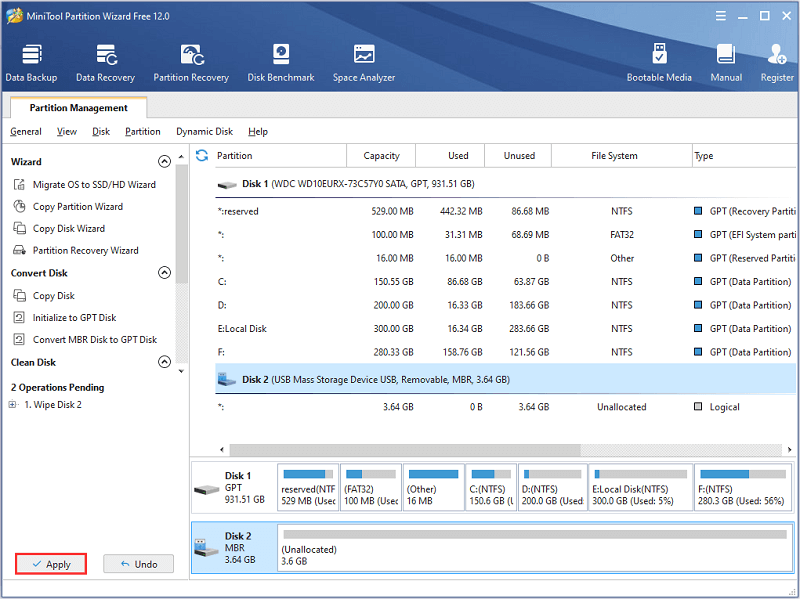
Task: Run the Disk Benchmark tool
Action: (x=281, y=63)
